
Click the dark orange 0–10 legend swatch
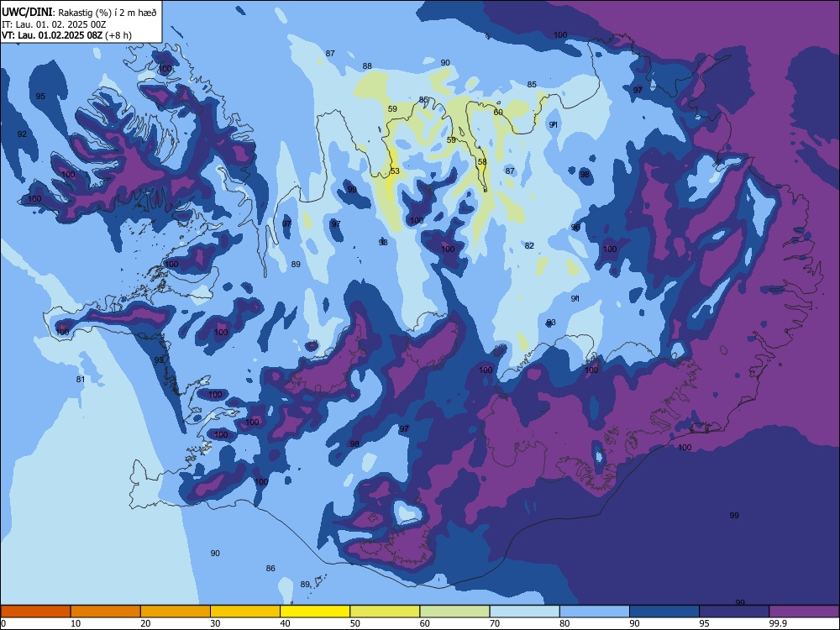point(35,612)
